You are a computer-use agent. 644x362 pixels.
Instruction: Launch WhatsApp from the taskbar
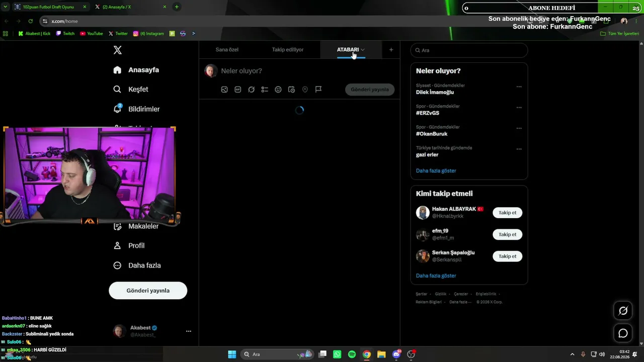pos(337,354)
